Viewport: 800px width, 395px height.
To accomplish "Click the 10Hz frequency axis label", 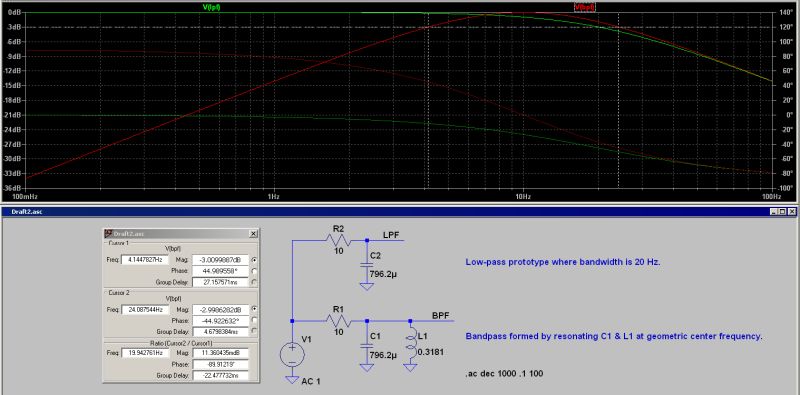I will pos(522,196).
